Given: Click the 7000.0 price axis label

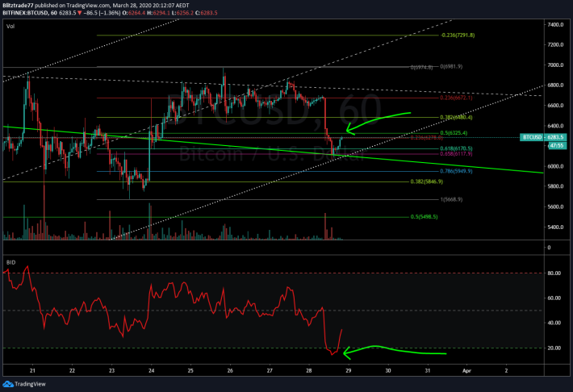Looking at the screenshot, I should pos(555,65).
